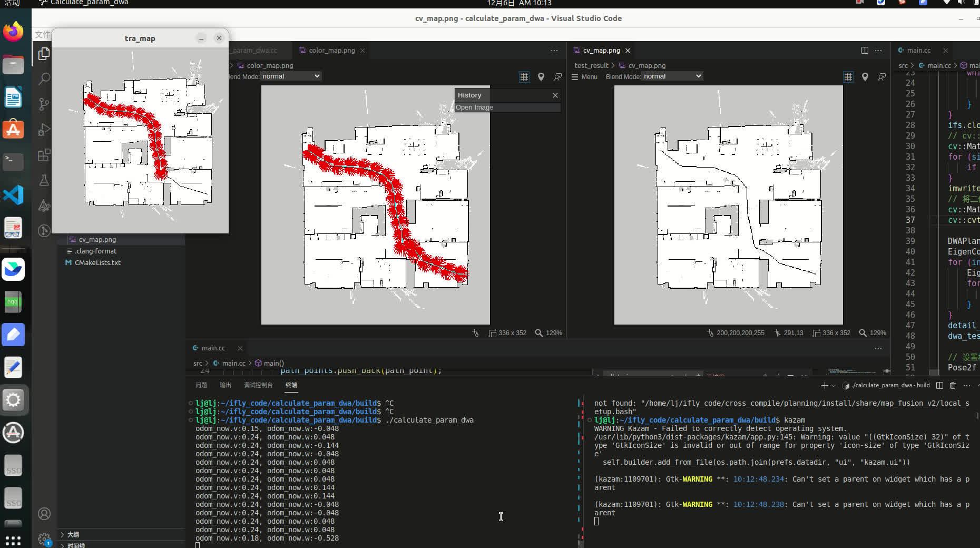Select CMakeLists.txt in the file explorer
Viewport: 980px width, 548px height.
point(97,262)
